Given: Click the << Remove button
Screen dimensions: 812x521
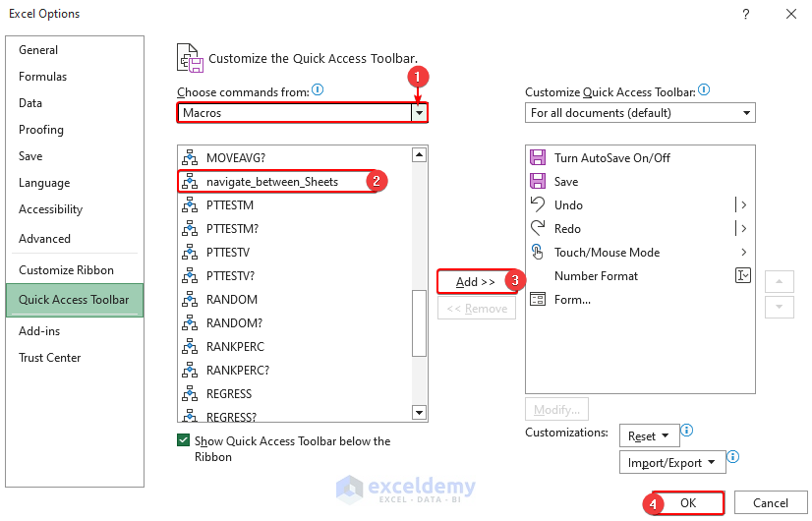Looking at the screenshot, I should [x=477, y=309].
